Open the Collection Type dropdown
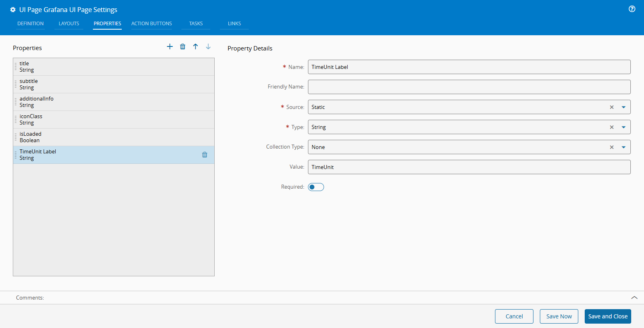Image resolution: width=644 pixels, height=328 pixels. (x=624, y=147)
